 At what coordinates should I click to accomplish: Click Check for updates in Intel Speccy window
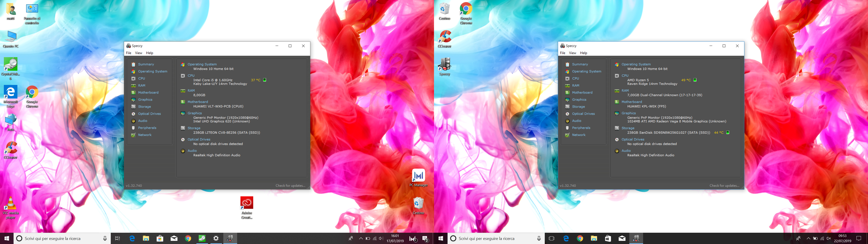point(290,186)
